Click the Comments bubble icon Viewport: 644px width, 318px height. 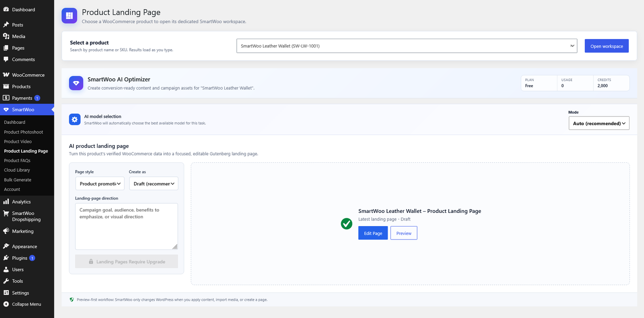coord(6,59)
